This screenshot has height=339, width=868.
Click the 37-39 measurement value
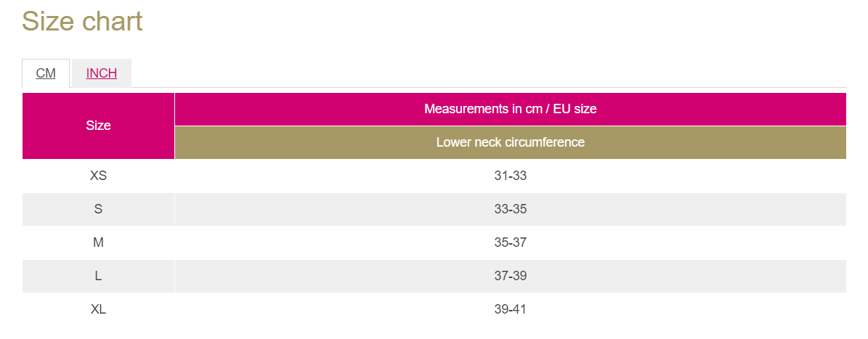pos(510,276)
